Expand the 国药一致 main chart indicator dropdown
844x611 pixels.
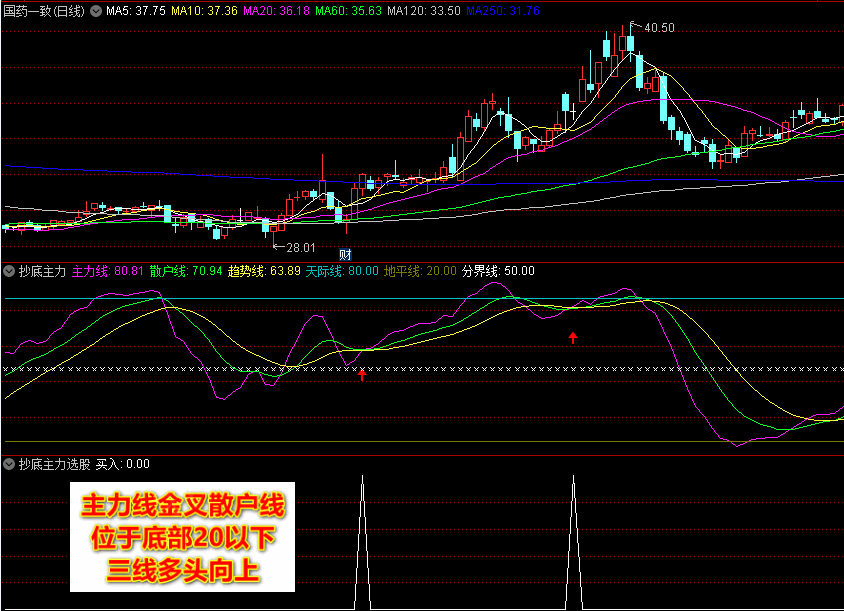(96, 11)
